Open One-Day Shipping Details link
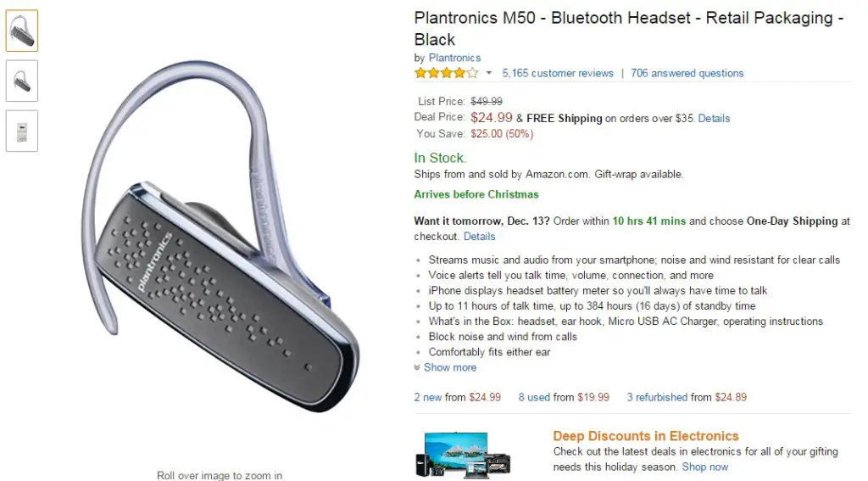Viewport: 868px width, 481px height. click(479, 236)
